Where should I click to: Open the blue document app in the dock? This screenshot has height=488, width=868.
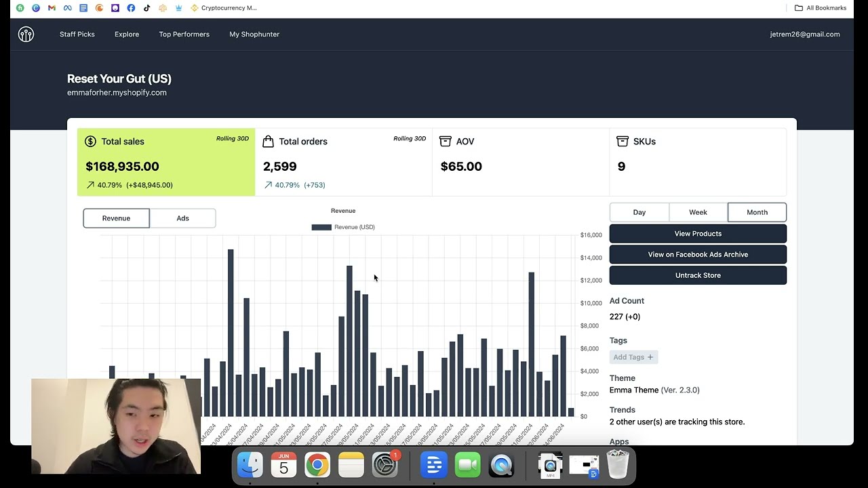point(434,465)
